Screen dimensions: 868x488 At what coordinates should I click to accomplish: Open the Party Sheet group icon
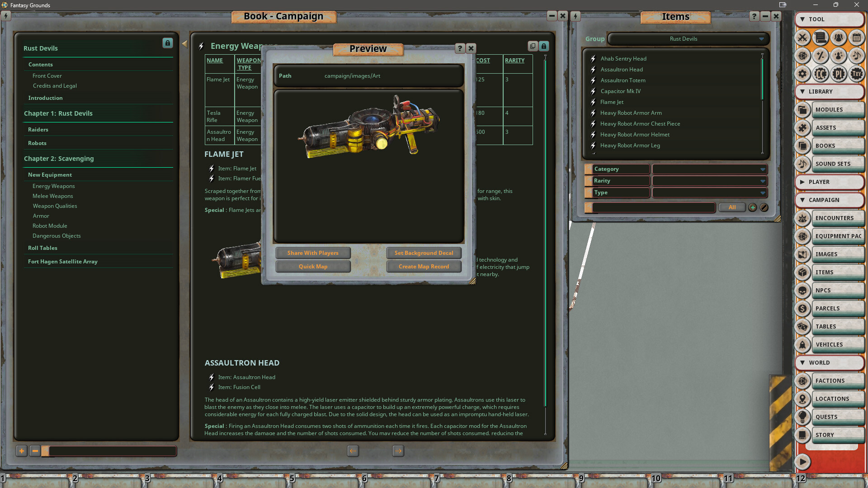coord(839,38)
